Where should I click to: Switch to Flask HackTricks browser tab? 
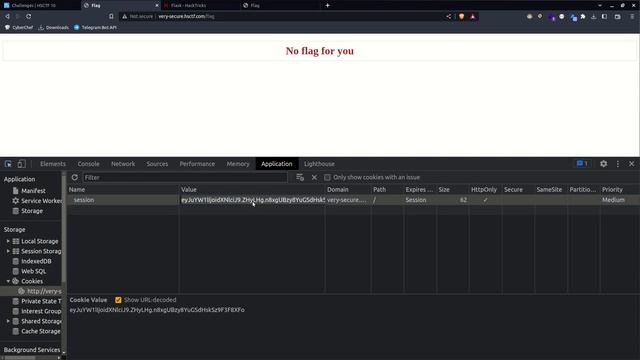point(200,5)
